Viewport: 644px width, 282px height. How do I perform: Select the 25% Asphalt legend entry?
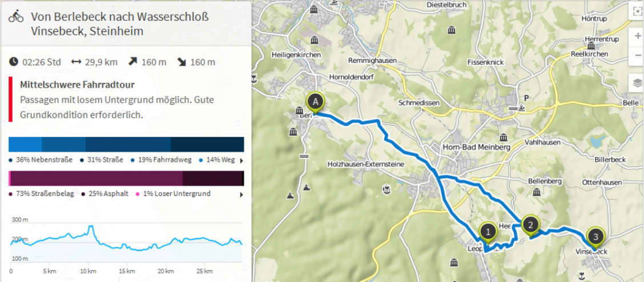(105, 194)
